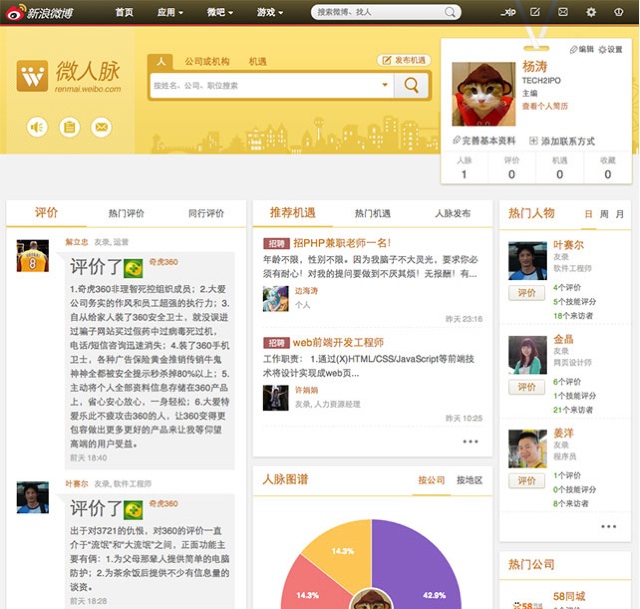Click the round speaker announcement icon
Screen dimensions: 640x609
point(37,127)
